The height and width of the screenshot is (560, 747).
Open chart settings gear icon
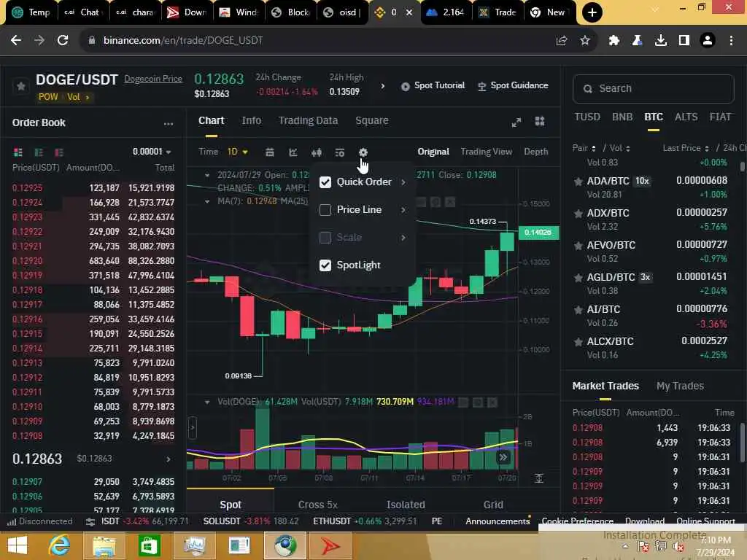tap(363, 152)
